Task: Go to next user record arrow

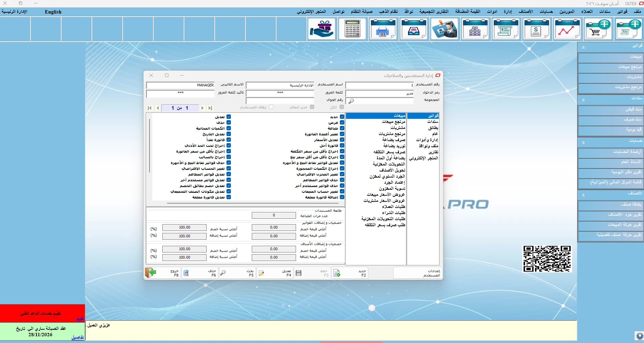Action: click(203, 108)
